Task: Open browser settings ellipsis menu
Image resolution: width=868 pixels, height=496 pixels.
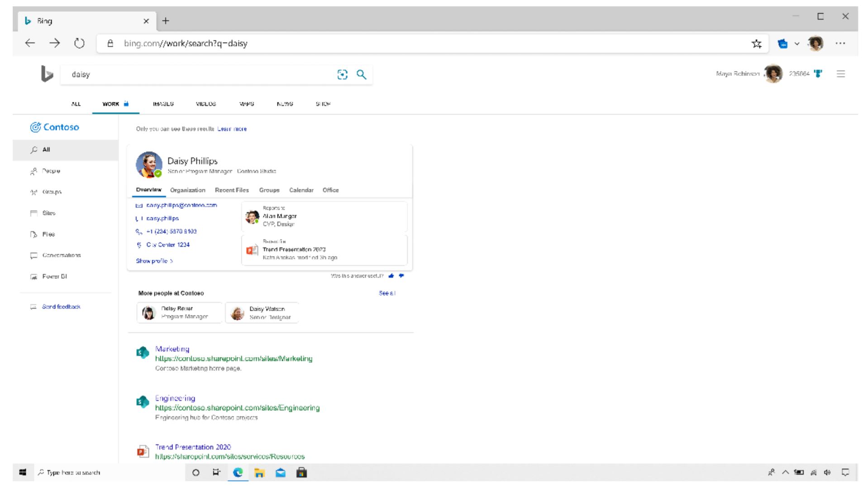Action: [x=840, y=43]
